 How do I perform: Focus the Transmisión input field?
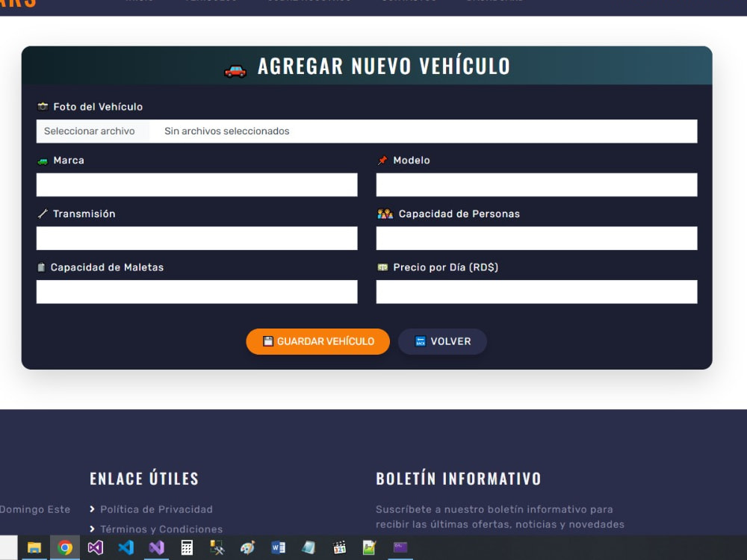196,238
